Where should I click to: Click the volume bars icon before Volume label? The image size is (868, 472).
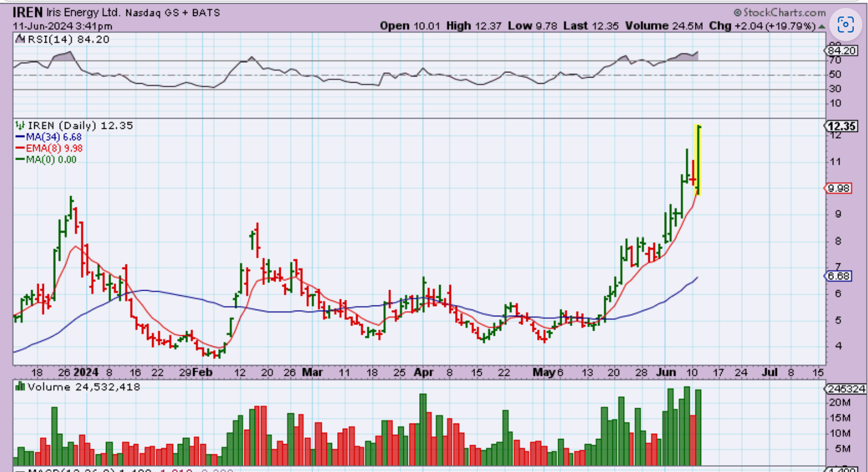tap(20, 386)
